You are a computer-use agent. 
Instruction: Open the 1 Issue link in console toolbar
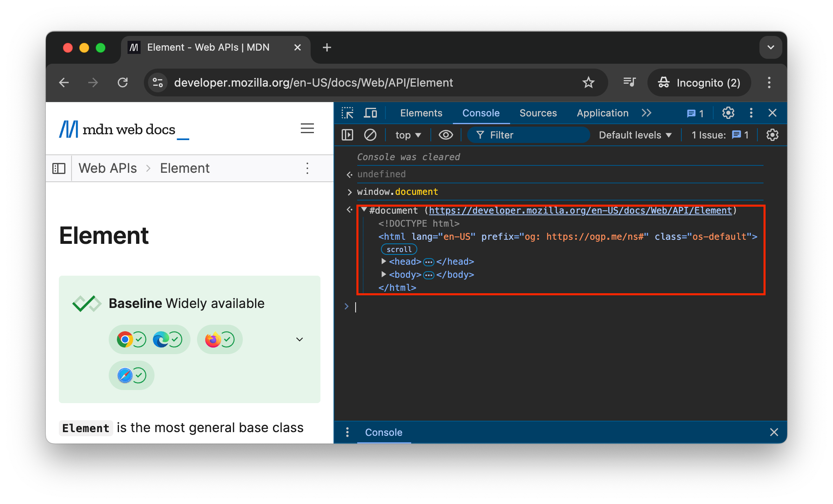(720, 135)
